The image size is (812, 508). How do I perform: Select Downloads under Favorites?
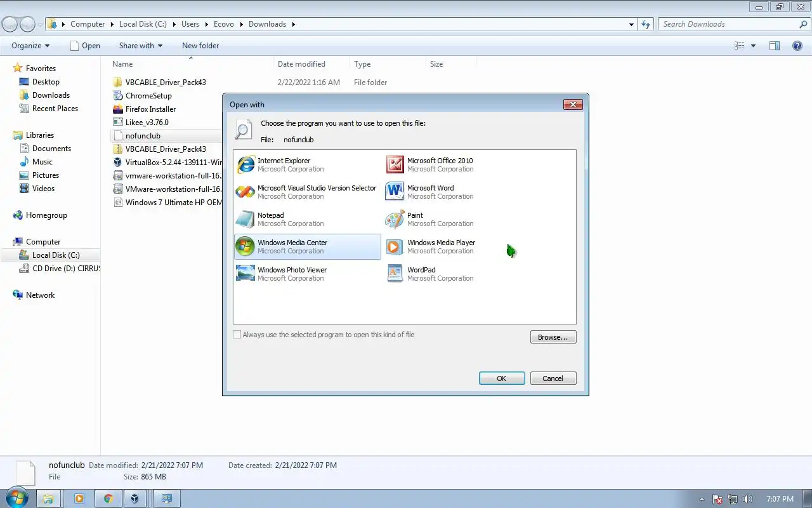(51, 95)
